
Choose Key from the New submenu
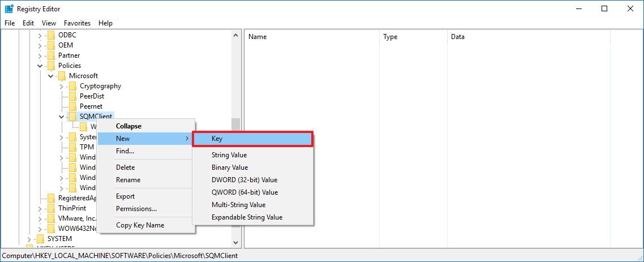point(253,139)
